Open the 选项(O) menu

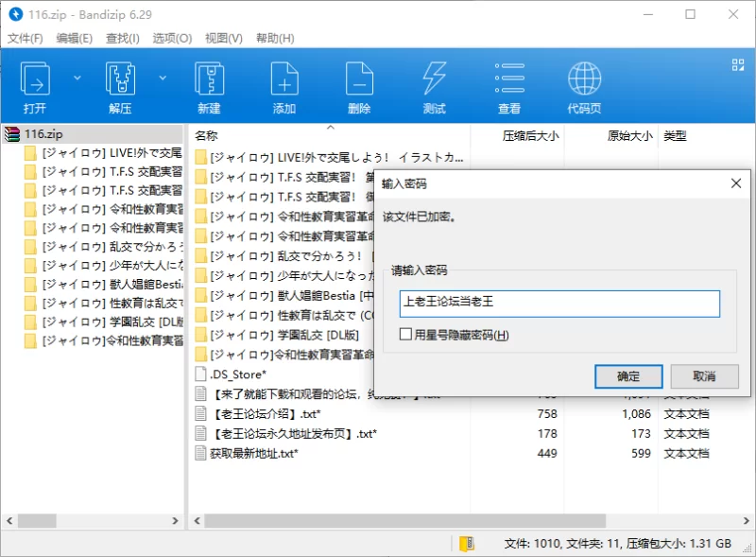click(x=172, y=38)
